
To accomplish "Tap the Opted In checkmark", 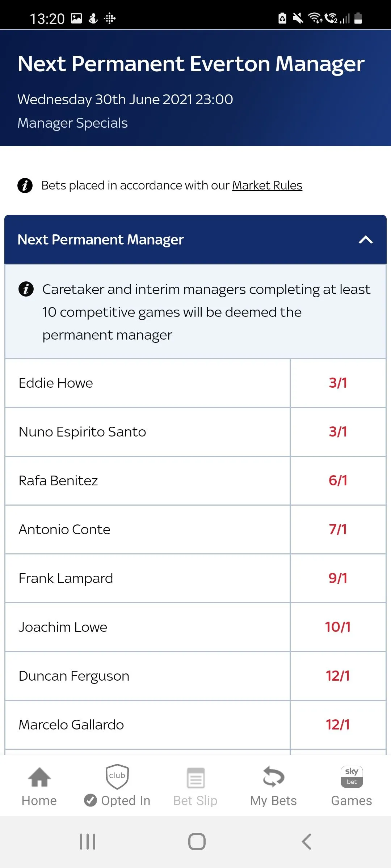I will coord(90,800).
